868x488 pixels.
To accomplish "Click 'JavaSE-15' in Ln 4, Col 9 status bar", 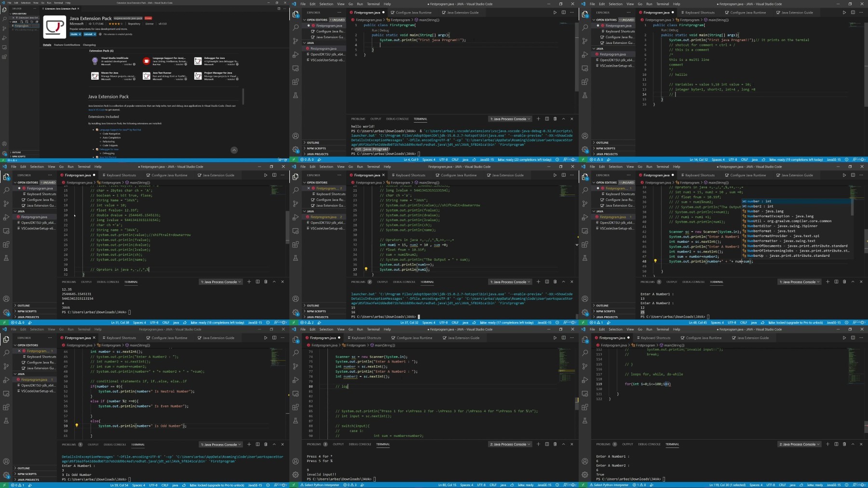I will pyautogui.click(x=487, y=160).
